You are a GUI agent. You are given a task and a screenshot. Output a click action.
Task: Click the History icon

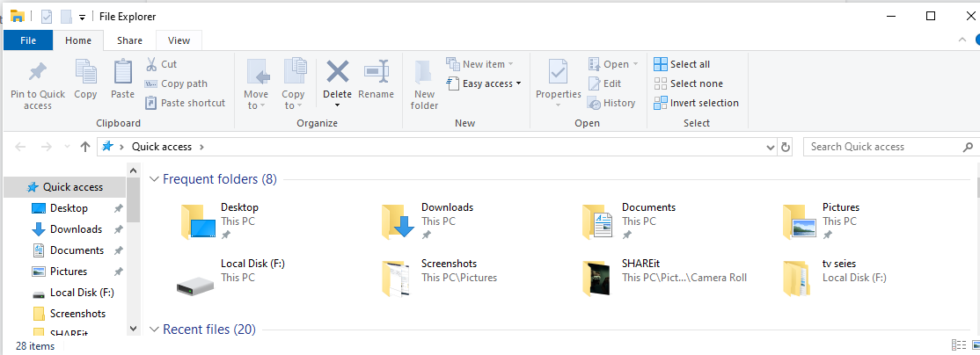tap(595, 103)
